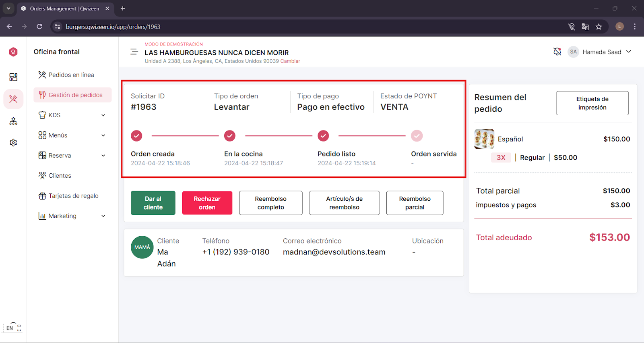Open a new browser tab
Viewport: 644px width, 343px height.
click(123, 8)
